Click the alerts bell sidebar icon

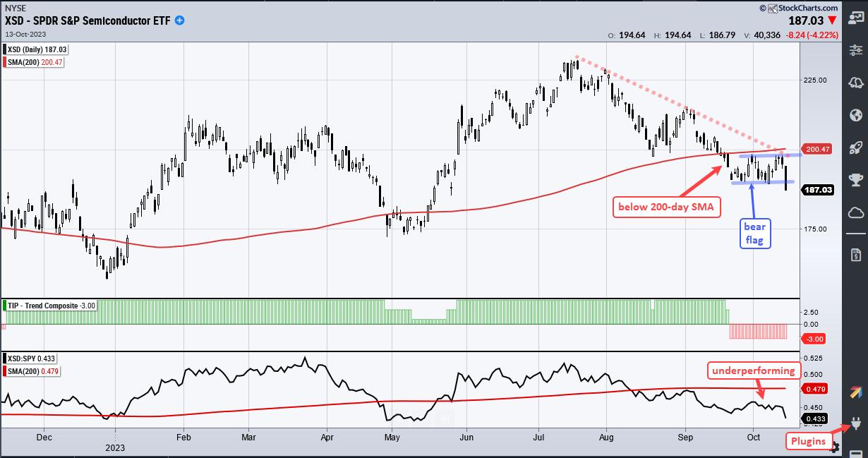pyautogui.click(x=855, y=82)
